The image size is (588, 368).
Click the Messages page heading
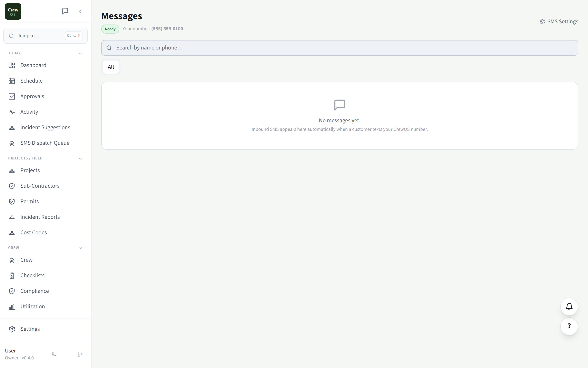(x=122, y=16)
